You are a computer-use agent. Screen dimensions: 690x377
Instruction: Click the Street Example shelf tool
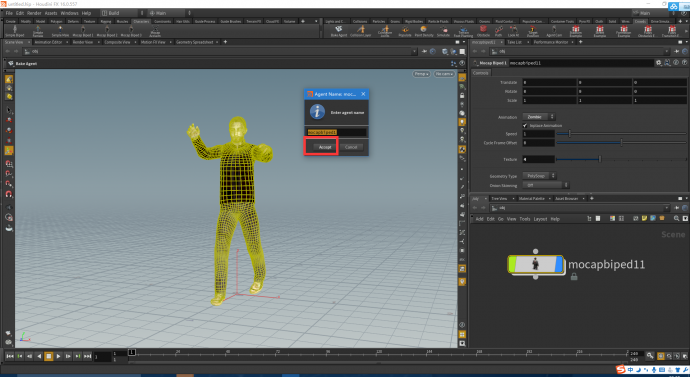point(599,31)
